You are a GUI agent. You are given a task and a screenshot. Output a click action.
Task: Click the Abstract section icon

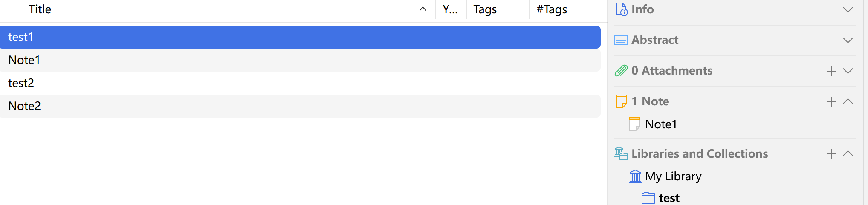click(x=621, y=40)
